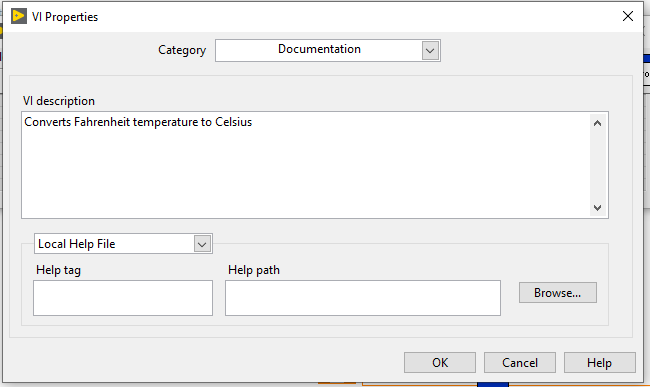Click the Cancel button
The height and width of the screenshot is (387, 650).
(520, 363)
